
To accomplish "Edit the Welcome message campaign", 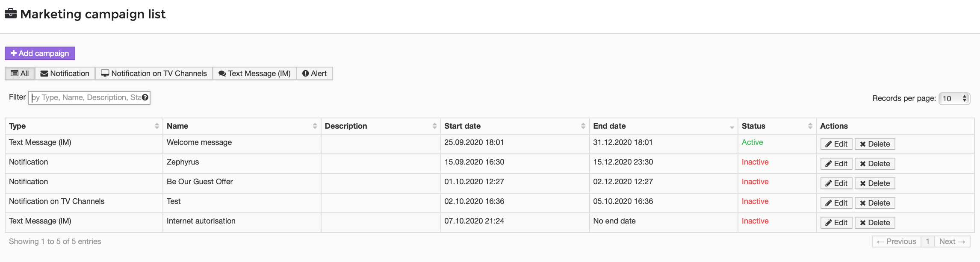I will tap(836, 144).
